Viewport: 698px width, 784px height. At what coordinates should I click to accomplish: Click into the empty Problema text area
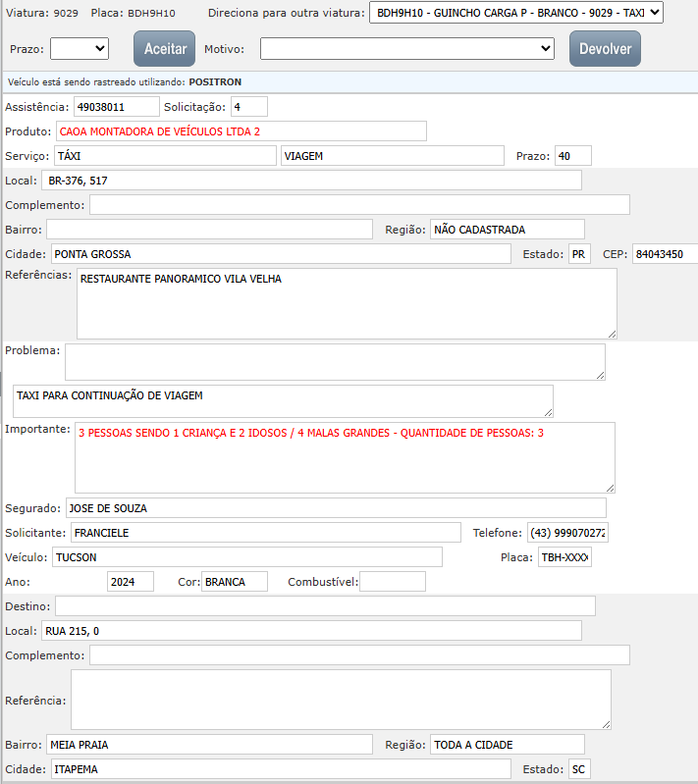(x=335, y=361)
